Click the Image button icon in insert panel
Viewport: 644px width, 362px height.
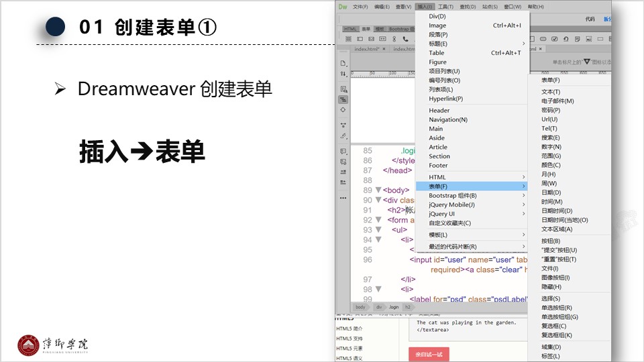[x=589, y=39]
